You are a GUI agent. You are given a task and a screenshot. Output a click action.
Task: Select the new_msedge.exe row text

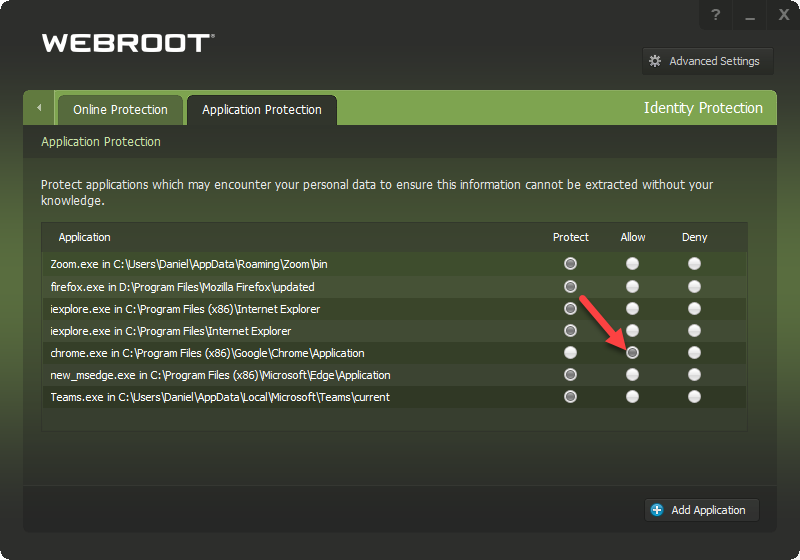tap(220, 375)
